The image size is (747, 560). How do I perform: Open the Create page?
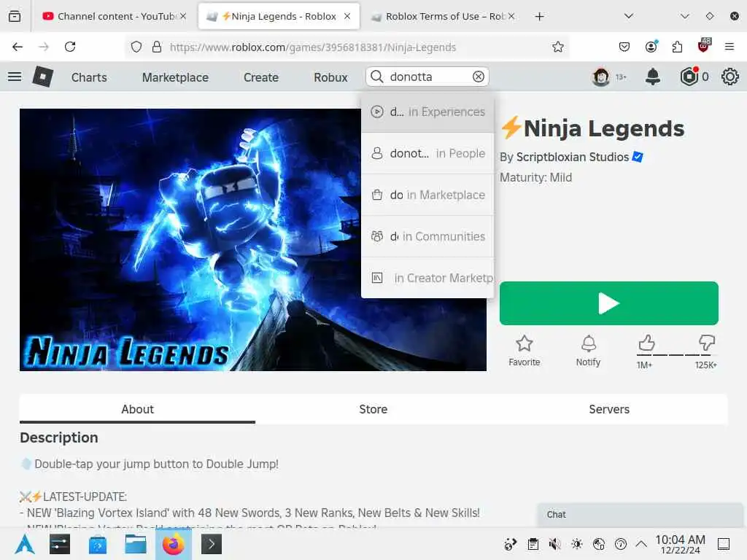pyautogui.click(x=261, y=77)
